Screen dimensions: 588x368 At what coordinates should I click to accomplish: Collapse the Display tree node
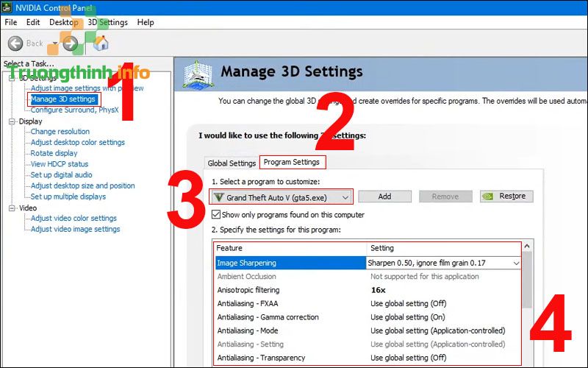[x=12, y=121]
